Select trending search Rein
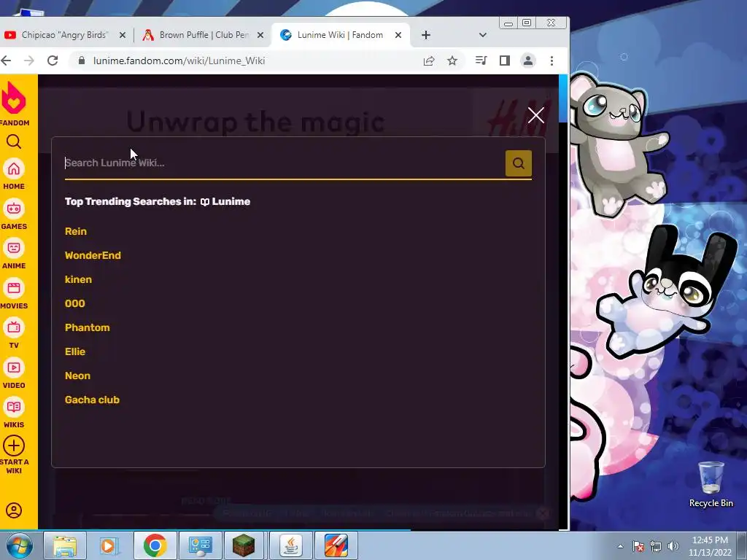Image resolution: width=747 pixels, height=560 pixels. [x=76, y=231]
